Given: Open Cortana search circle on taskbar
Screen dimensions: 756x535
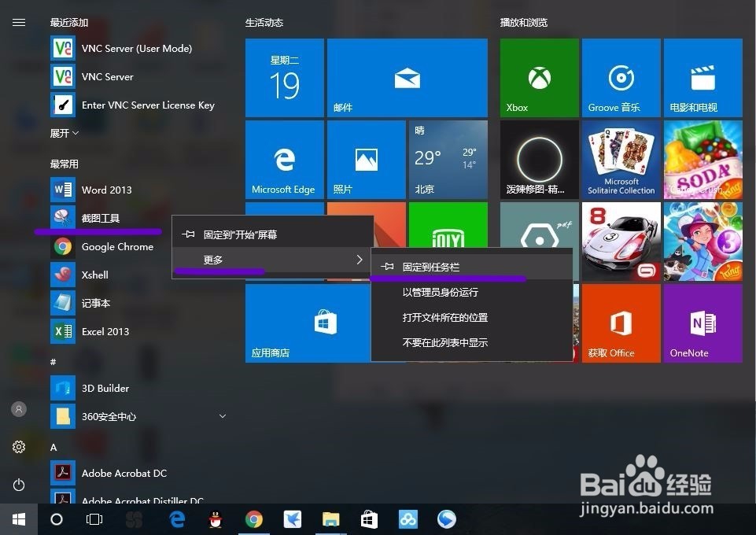Looking at the screenshot, I should point(57,519).
